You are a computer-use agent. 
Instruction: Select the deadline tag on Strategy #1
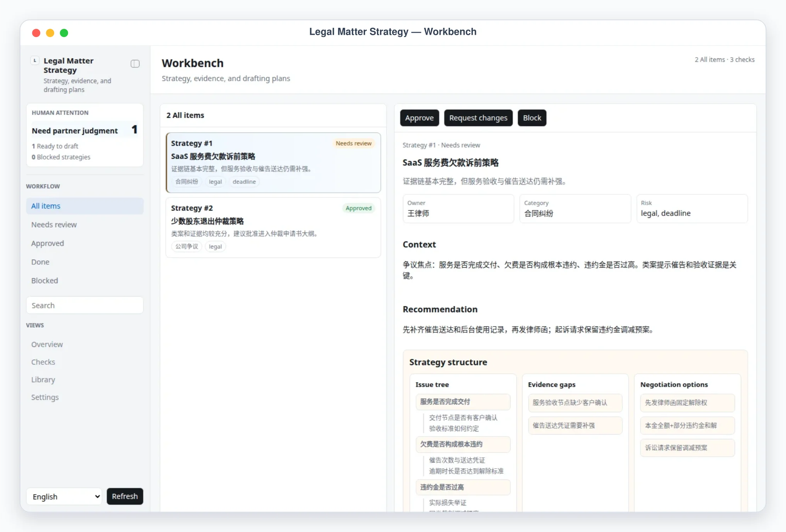[x=244, y=182]
